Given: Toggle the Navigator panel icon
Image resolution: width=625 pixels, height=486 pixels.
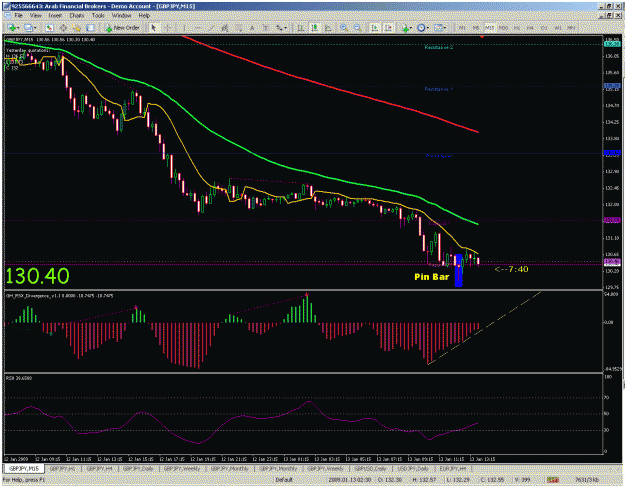Looking at the screenshot, I should [x=77, y=28].
